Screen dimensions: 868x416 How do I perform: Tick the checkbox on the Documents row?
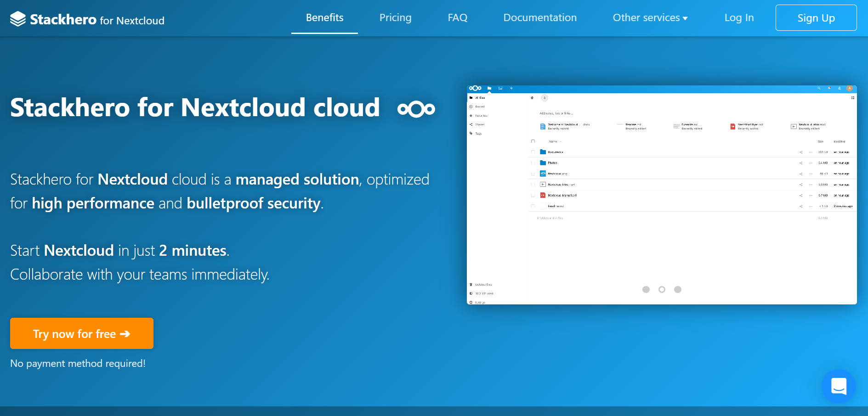click(533, 152)
